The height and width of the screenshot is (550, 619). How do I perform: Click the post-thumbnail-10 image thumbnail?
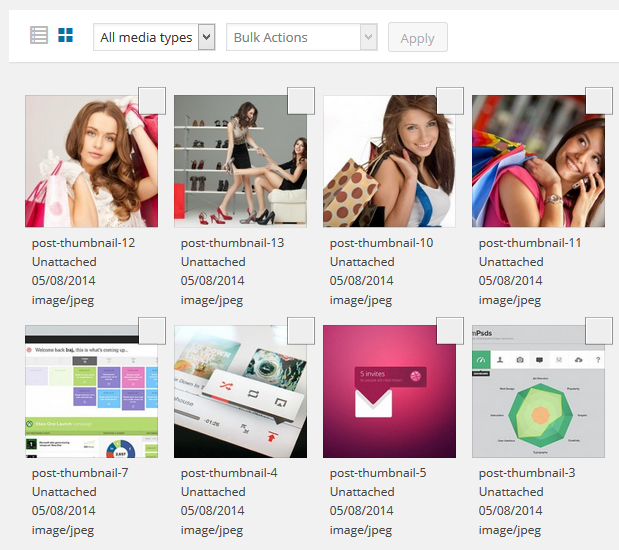pos(389,165)
